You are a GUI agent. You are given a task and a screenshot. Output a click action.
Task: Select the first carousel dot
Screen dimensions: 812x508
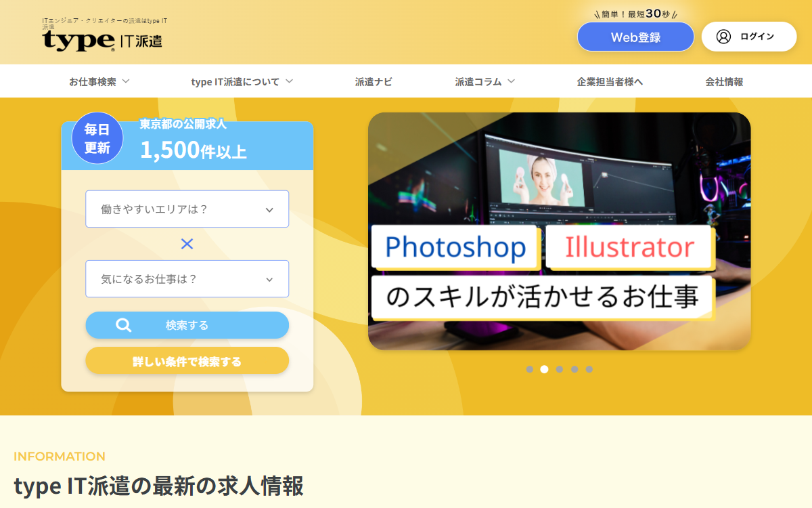click(530, 369)
